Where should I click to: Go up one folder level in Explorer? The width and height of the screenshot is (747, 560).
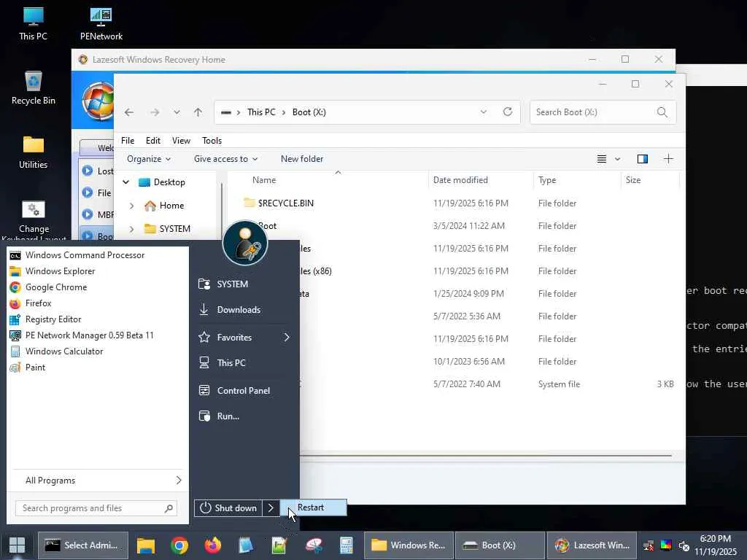click(198, 112)
